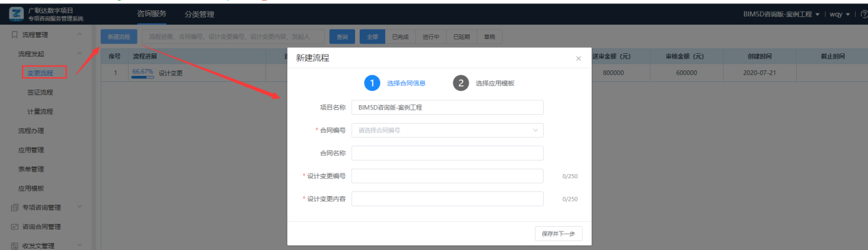The height and width of the screenshot is (250, 868).
Task: Click the 咨询合同管理 sidebar icon
Action: (14, 227)
